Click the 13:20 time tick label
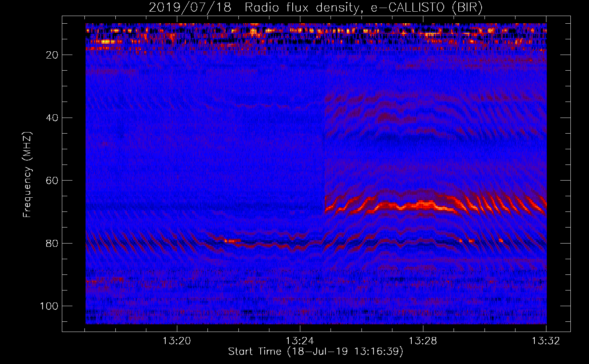 point(177,341)
